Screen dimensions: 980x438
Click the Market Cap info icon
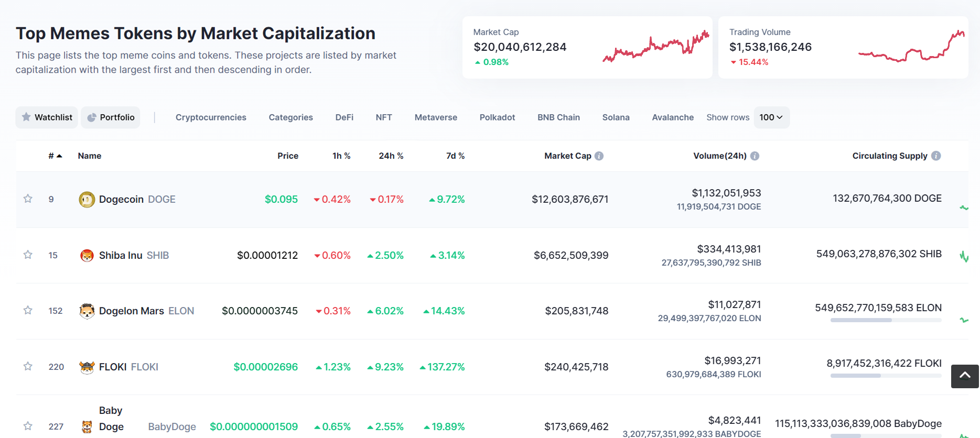coord(599,156)
